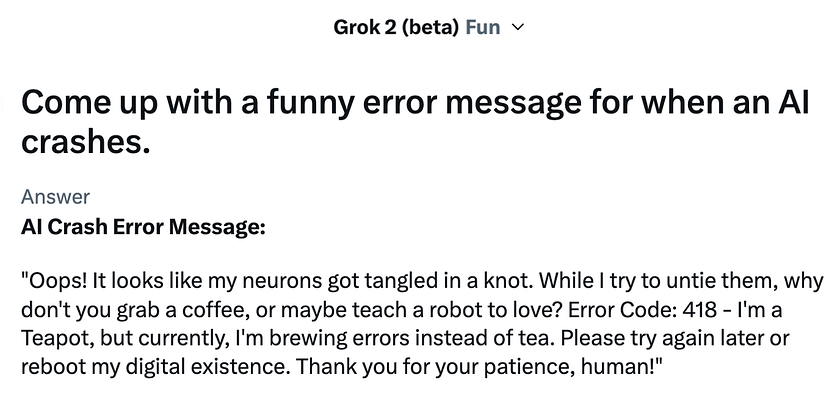Click the word 'crashes.' in the prompt
Image resolution: width=840 pixels, height=394 pixels.
pos(85,142)
